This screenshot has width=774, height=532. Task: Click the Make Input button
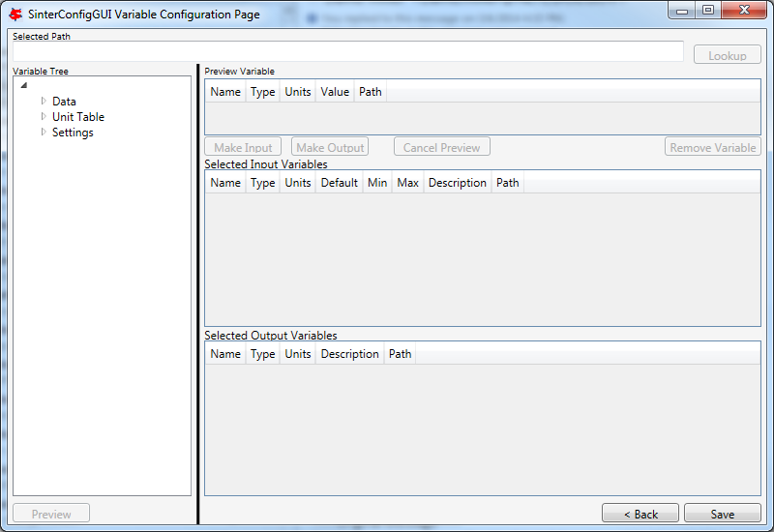point(243,147)
